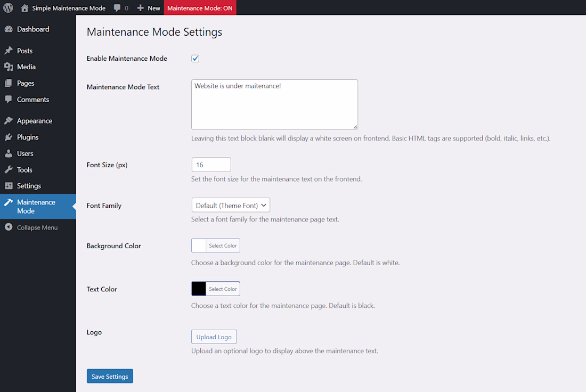Screen dimensions: 586x392
Task: Click Select Color label for Background Color
Action: click(x=223, y=246)
